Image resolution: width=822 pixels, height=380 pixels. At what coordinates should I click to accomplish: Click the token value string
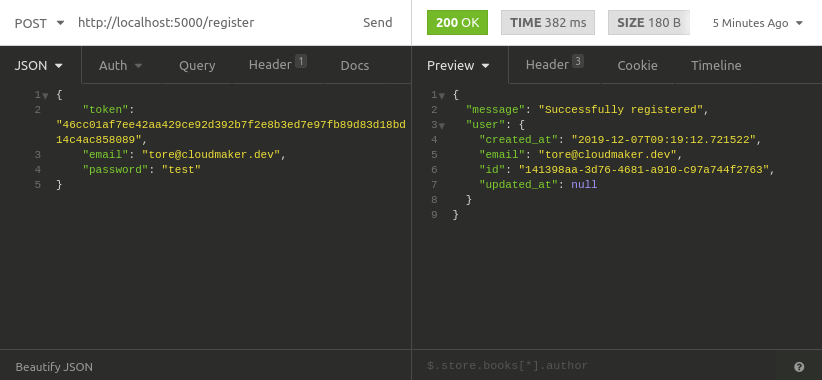coord(231,132)
